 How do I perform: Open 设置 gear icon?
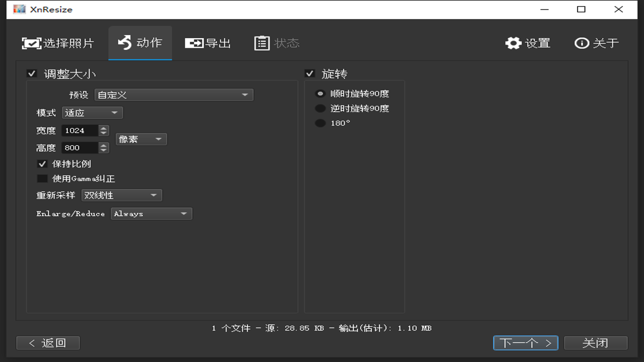pyautogui.click(x=513, y=43)
